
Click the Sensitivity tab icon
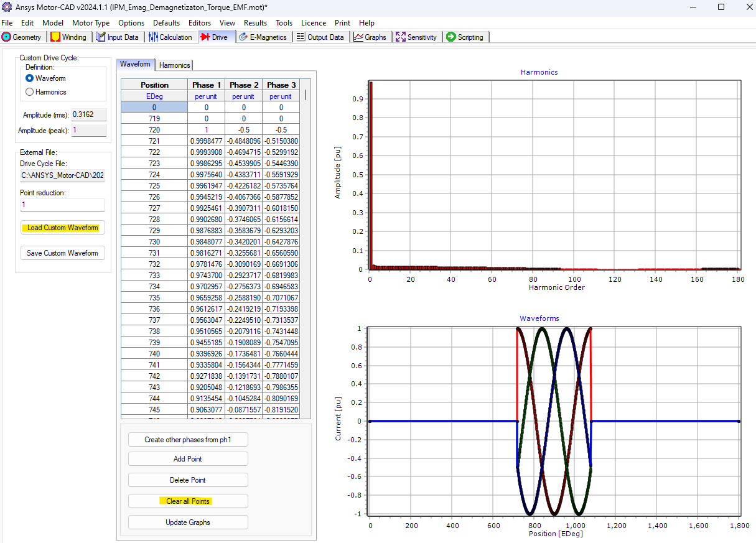(401, 37)
